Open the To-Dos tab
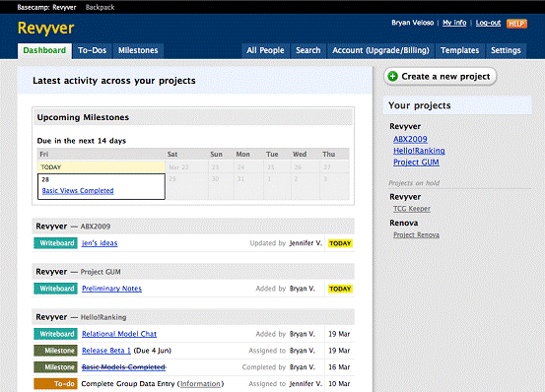 tap(92, 50)
